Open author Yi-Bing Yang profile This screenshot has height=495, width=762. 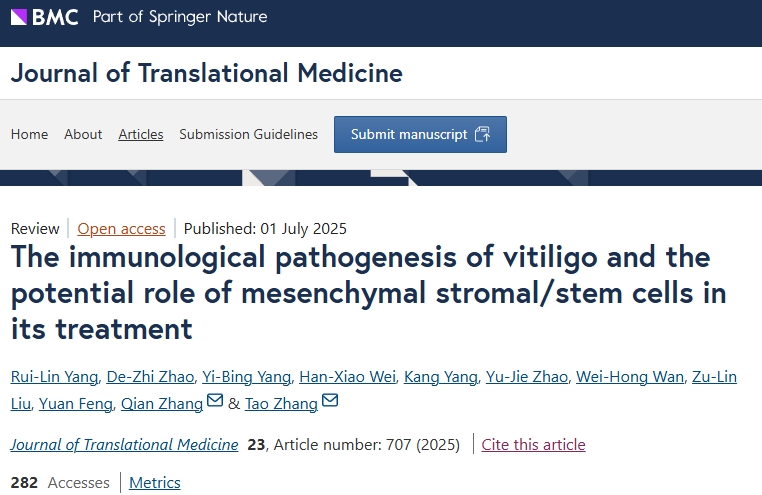pyautogui.click(x=246, y=377)
